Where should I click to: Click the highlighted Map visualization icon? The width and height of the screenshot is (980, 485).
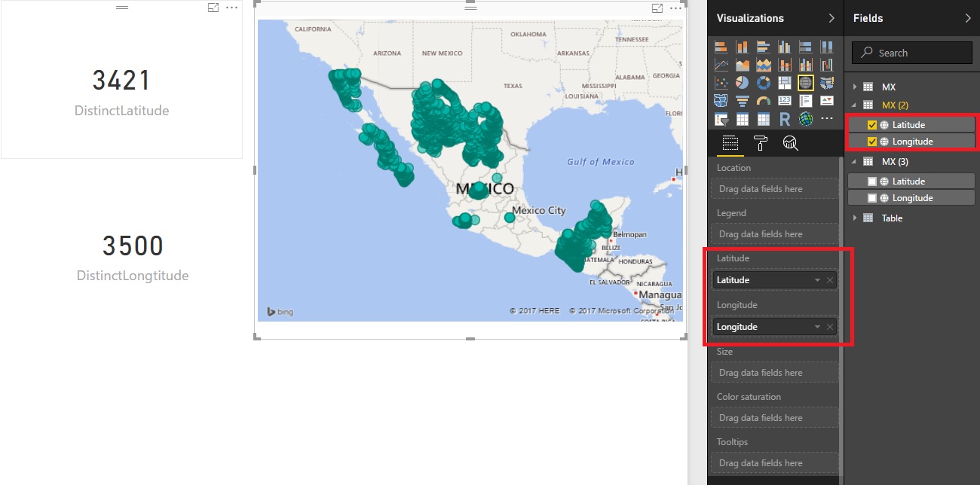(805, 83)
